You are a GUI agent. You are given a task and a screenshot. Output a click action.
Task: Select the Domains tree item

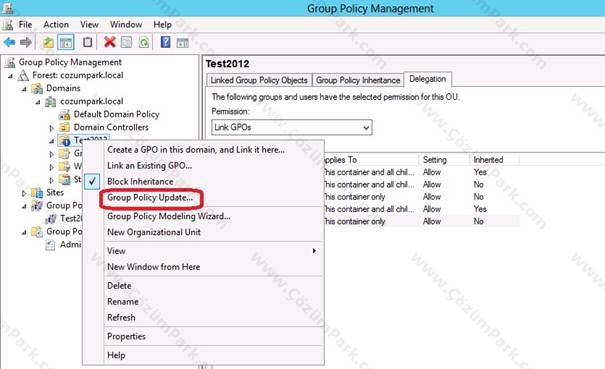[63, 88]
